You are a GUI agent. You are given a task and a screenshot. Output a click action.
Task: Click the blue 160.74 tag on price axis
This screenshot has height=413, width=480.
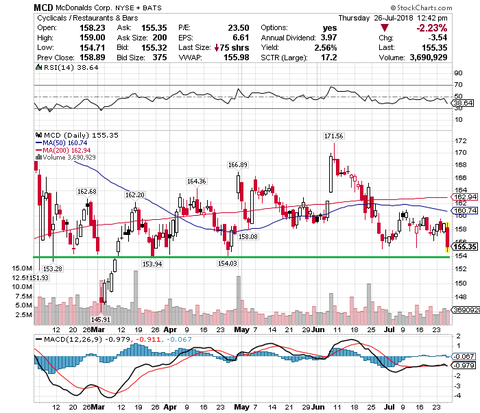click(465, 211)
